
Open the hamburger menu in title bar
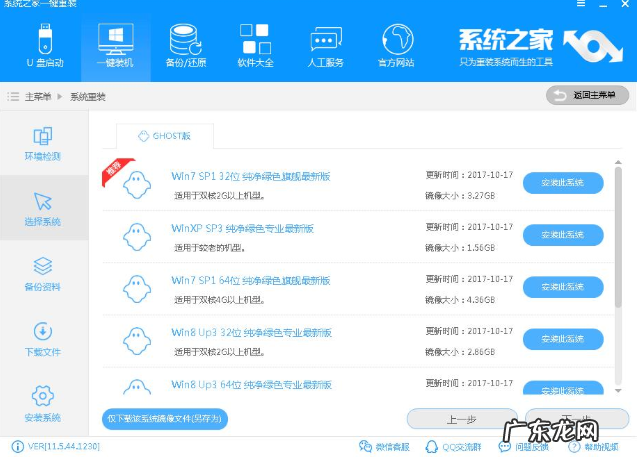[x=581, y=3]
